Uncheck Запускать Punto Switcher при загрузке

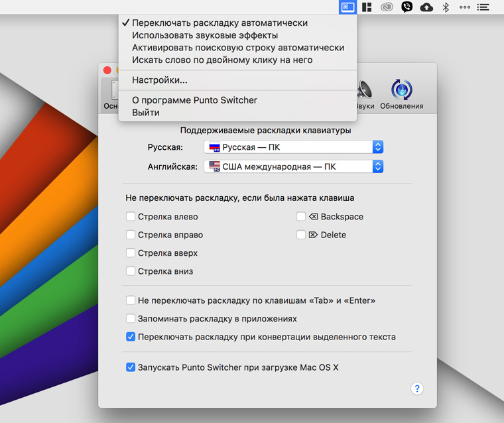pos(131,367)
